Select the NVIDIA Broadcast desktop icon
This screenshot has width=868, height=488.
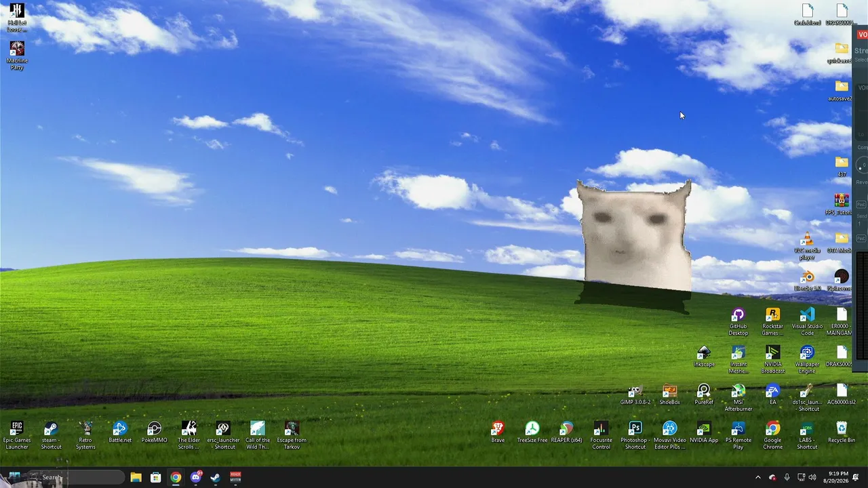pyautogui.click(x=772, y=359)
